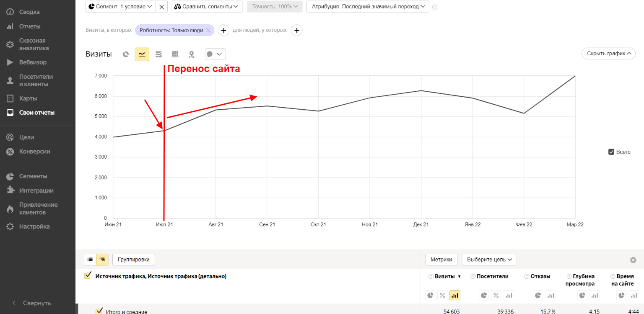Sort by Глубина просмотра column
This screenshot has width=644, height=314.
click(x=580, y=280)
